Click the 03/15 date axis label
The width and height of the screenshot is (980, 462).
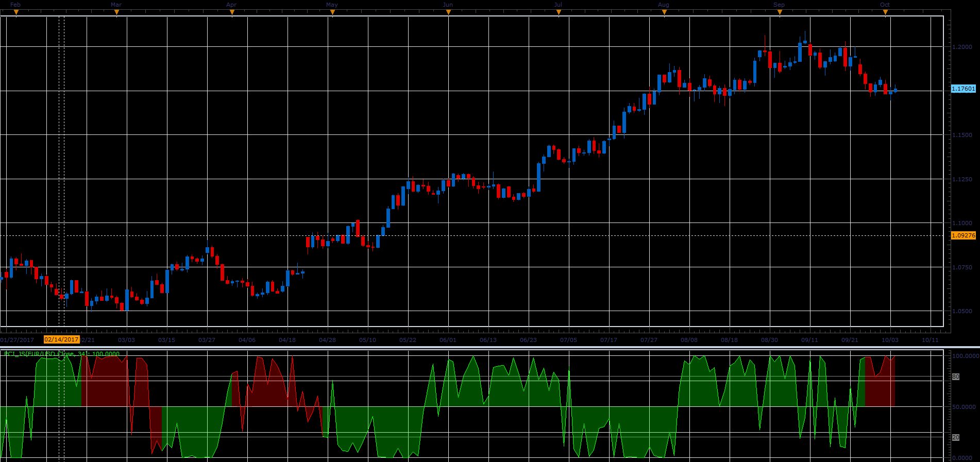167,340
